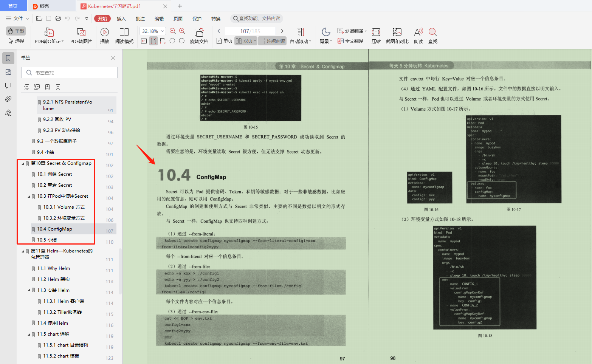Collapse 第10章 Secret & Configmap bookmark
The height and width of the screenshot is (364, 592).
pos(23,164)
